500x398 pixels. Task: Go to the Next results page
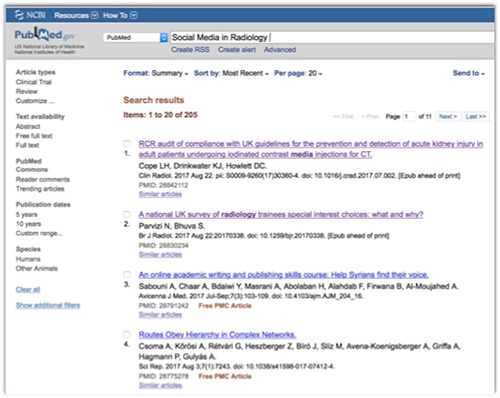pos(448,116)
